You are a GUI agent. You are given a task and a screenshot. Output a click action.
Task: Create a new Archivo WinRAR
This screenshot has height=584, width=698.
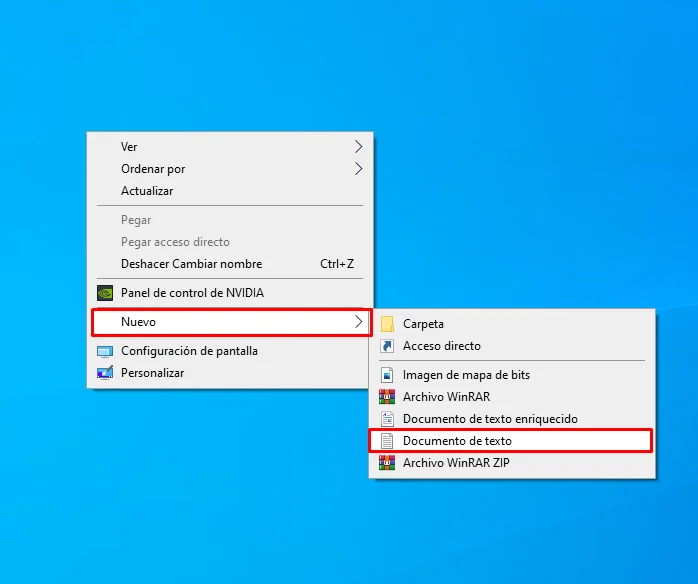click(512, 397)
